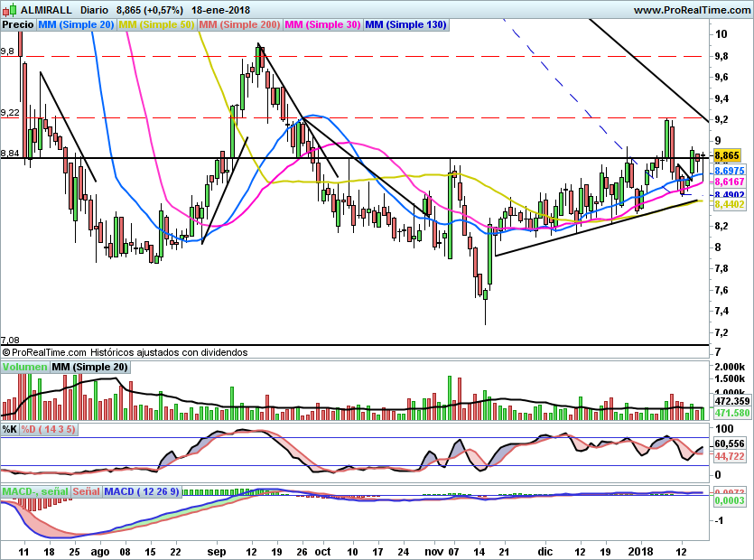Click the blue 8,6975 moving average price tag

click(x=728, y=170)
